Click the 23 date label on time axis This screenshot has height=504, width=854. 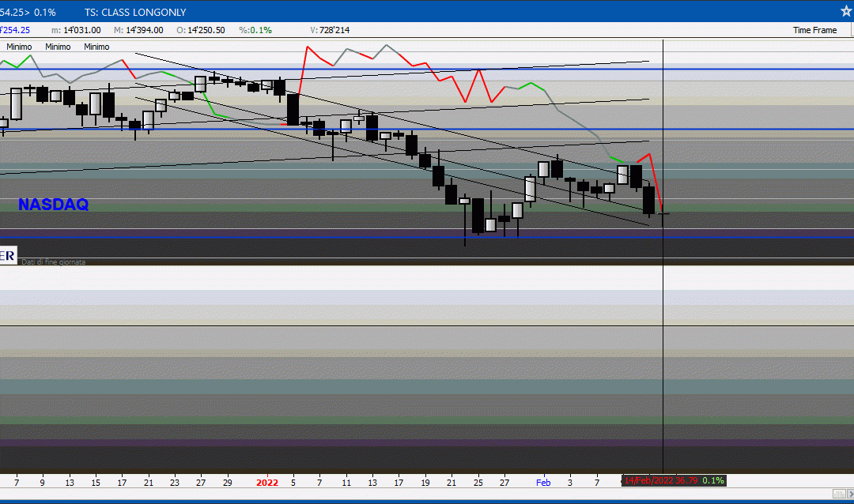(174, 482)
